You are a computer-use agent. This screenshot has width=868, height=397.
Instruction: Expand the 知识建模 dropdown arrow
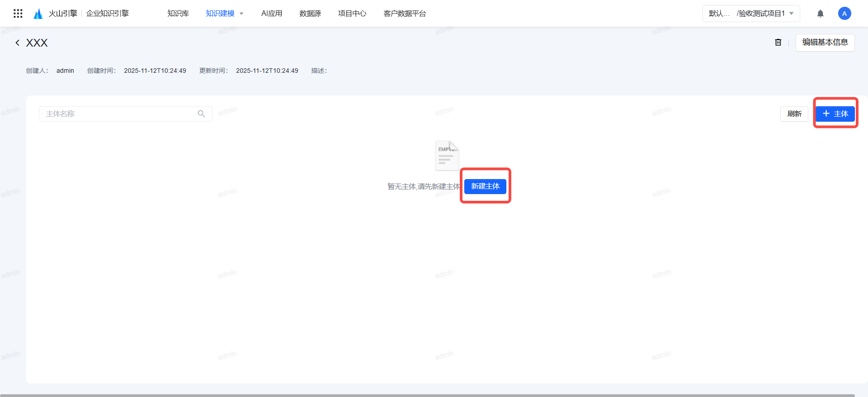tap(241, 14)
